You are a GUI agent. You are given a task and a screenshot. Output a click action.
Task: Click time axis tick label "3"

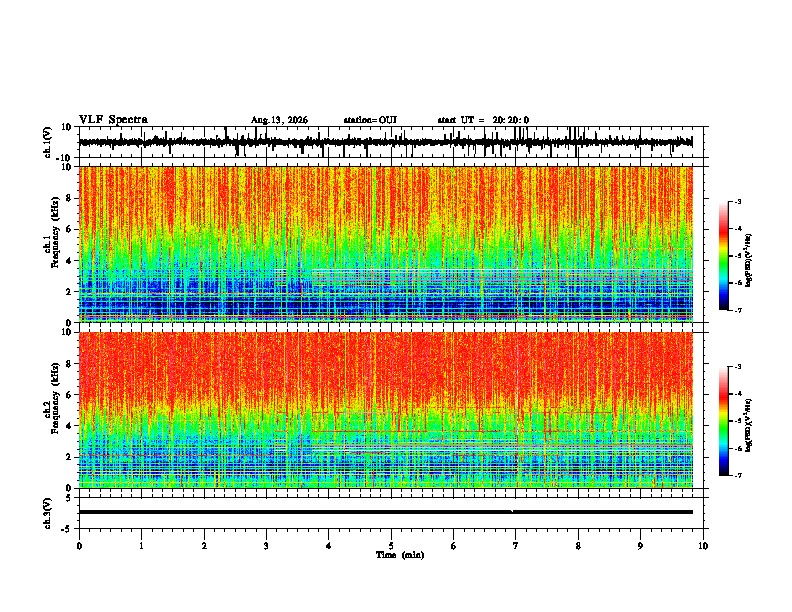click(266, 546)
